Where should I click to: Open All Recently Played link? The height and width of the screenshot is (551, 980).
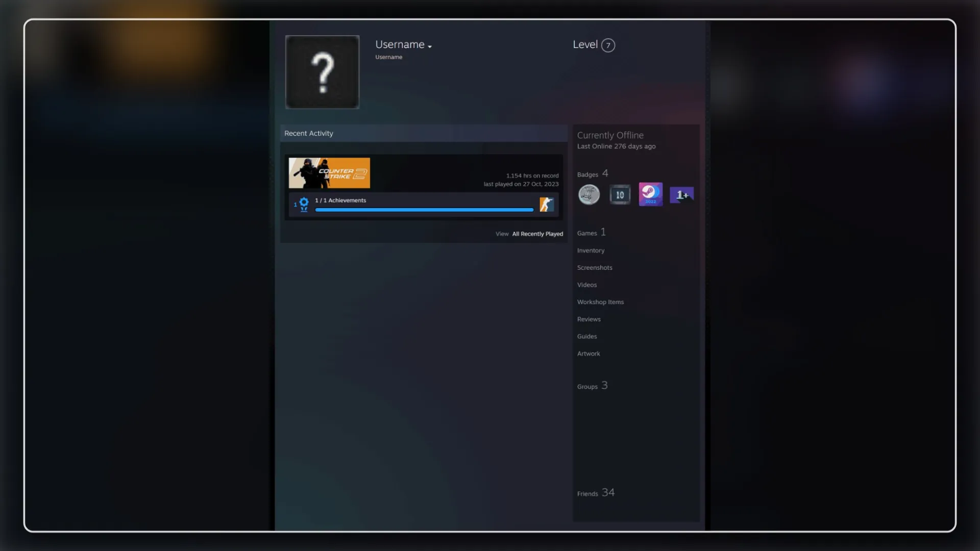tap(537, 234)
